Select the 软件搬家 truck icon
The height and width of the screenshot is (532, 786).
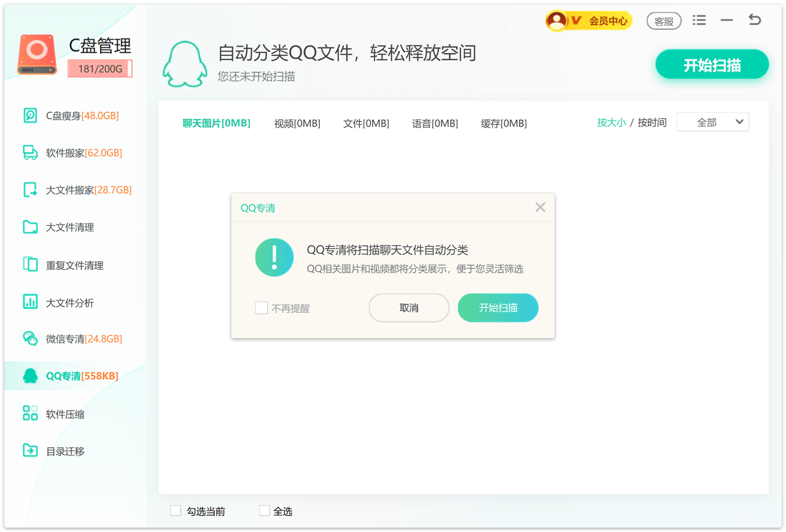click(30, 153)
